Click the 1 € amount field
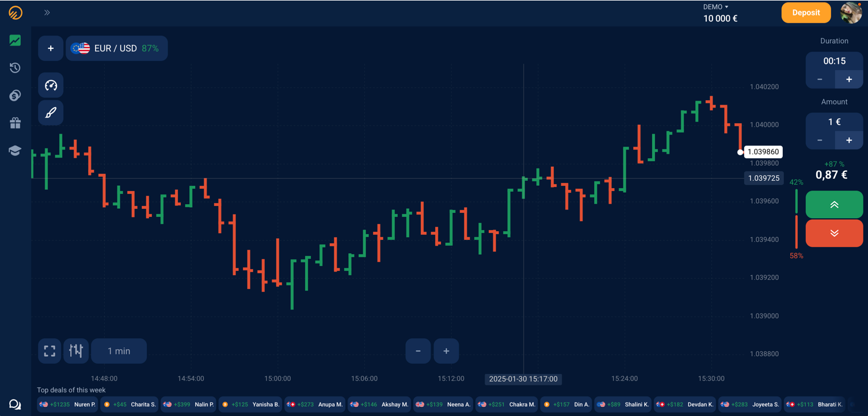The image size is (868, 416). (x=834, y=122)
